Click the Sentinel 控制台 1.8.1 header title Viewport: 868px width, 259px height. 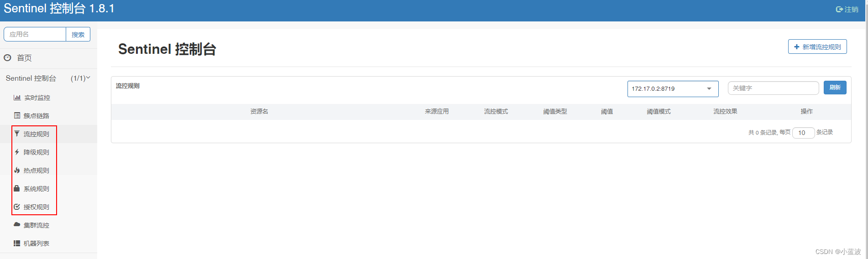(x=59, y=9)
